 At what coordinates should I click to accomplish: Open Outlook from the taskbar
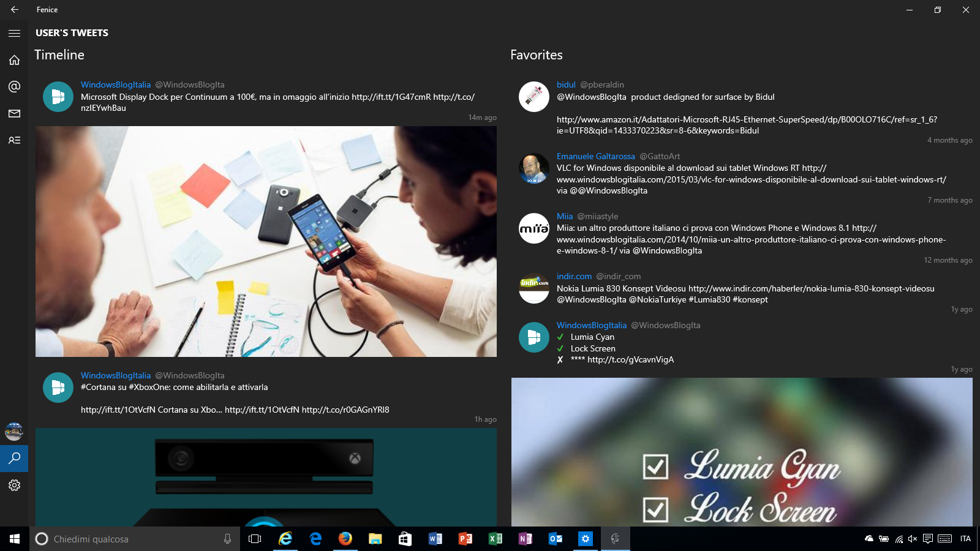pos(555,539)
